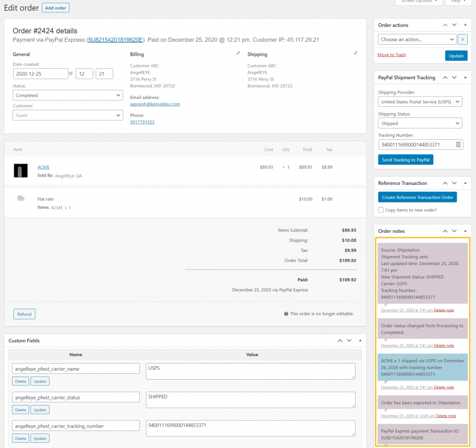Move Reference Transaction panel down

(x=454, y=183)
